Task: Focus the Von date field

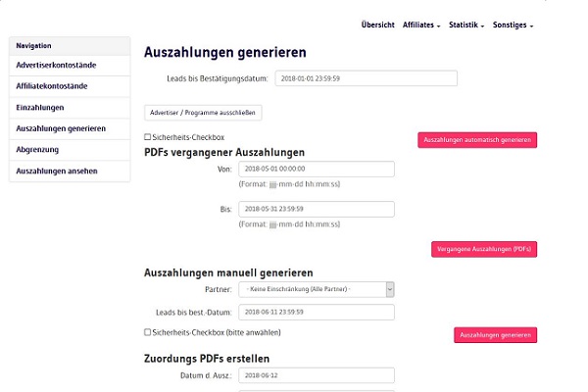Action: click(317, 169)
